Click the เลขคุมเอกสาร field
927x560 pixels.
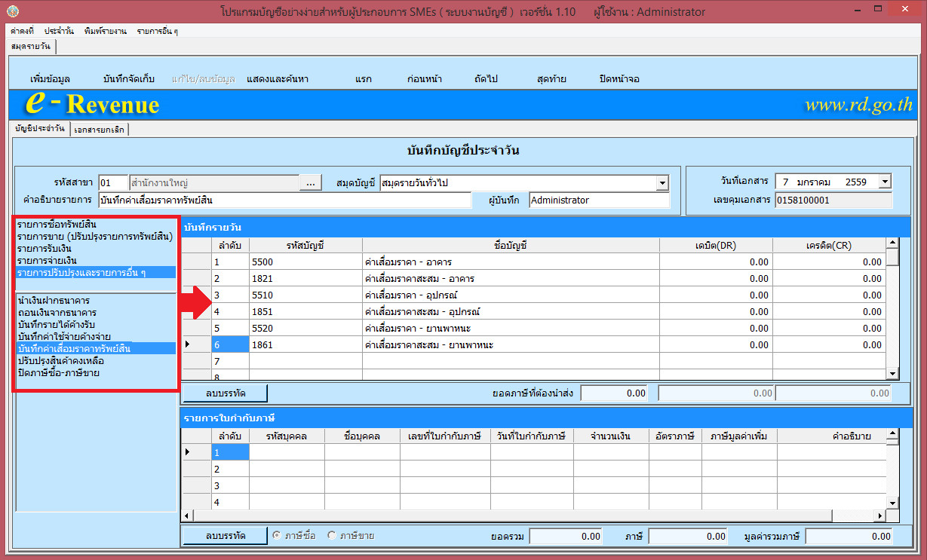(833, 200)
